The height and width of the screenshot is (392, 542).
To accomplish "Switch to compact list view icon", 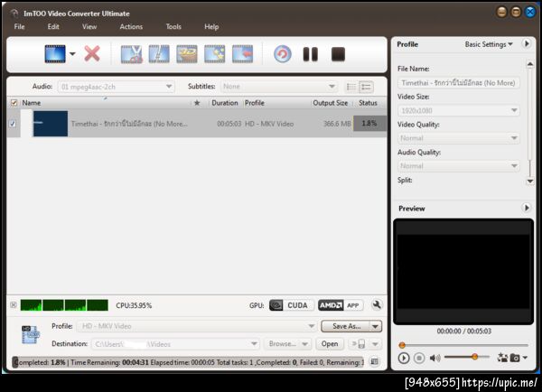I will pos(351,87).
